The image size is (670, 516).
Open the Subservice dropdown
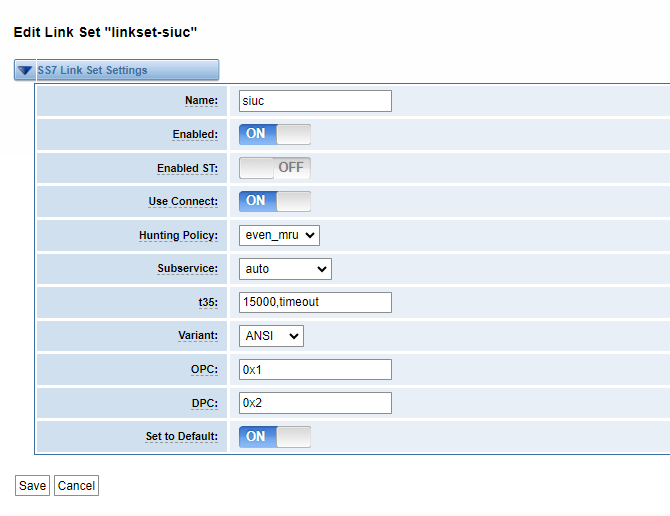(285, 269)
